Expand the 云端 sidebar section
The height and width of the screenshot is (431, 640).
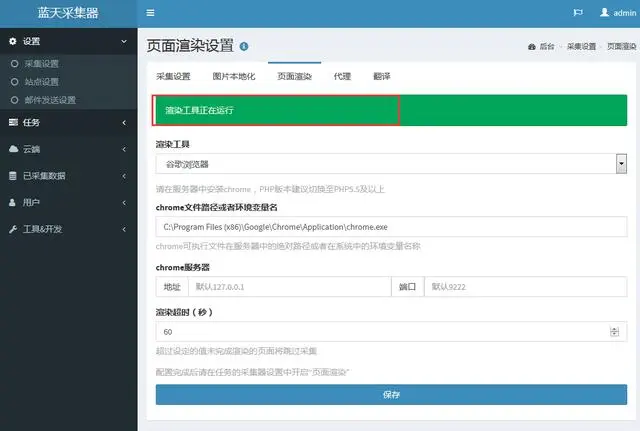pyautogui.click(x=124, y=149)
